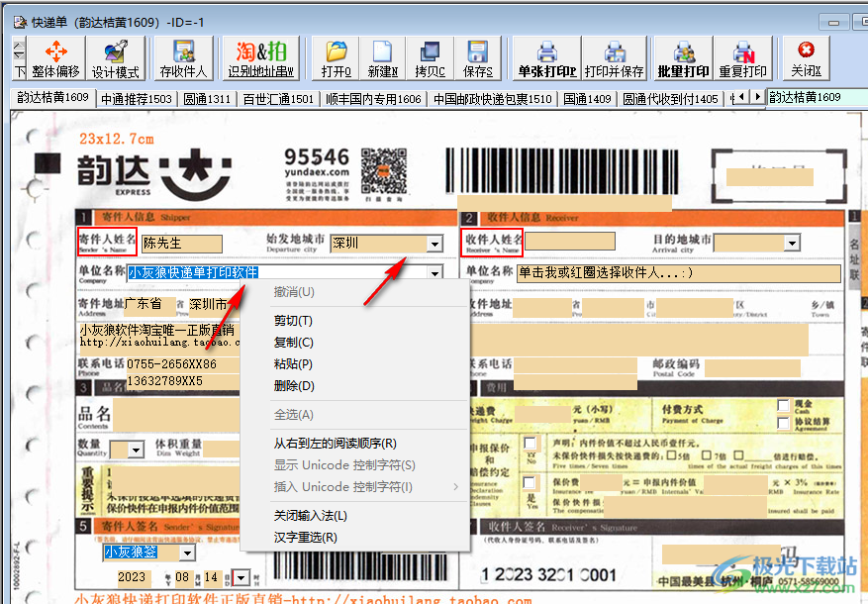
Task: Select 关闭输入法(L) menu item
Action: tap(355, 516)
